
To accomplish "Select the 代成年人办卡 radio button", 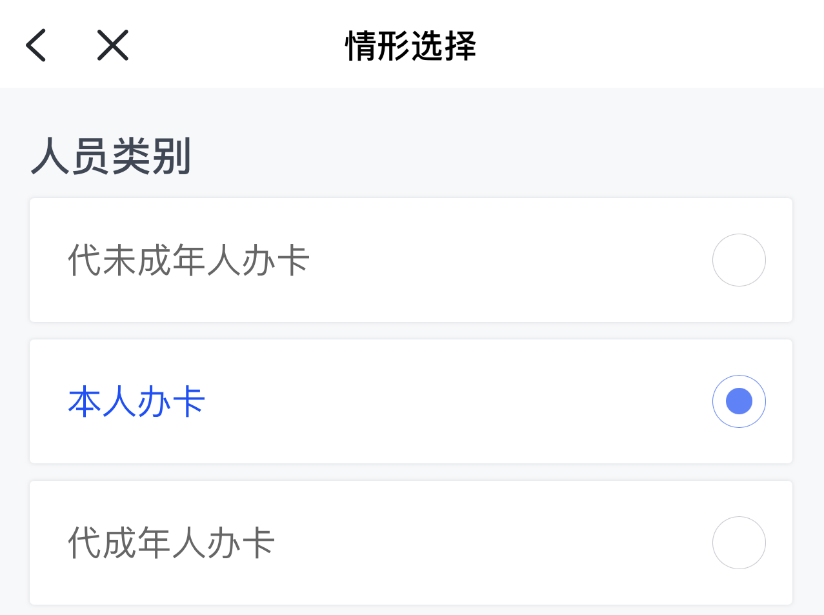I will pos(738,542).
